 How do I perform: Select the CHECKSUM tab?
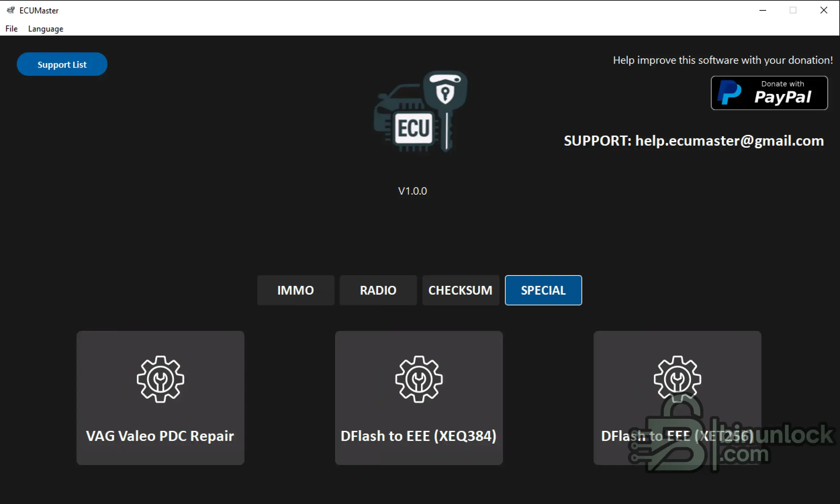pos(461,290)
